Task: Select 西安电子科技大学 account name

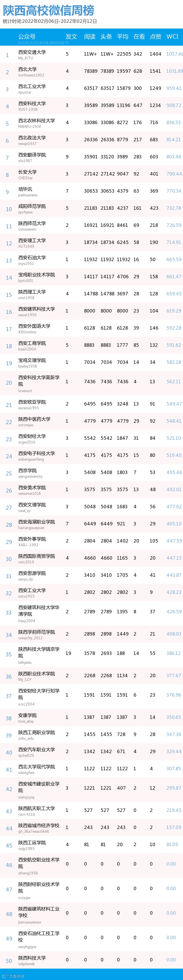Action: (37, 453)
